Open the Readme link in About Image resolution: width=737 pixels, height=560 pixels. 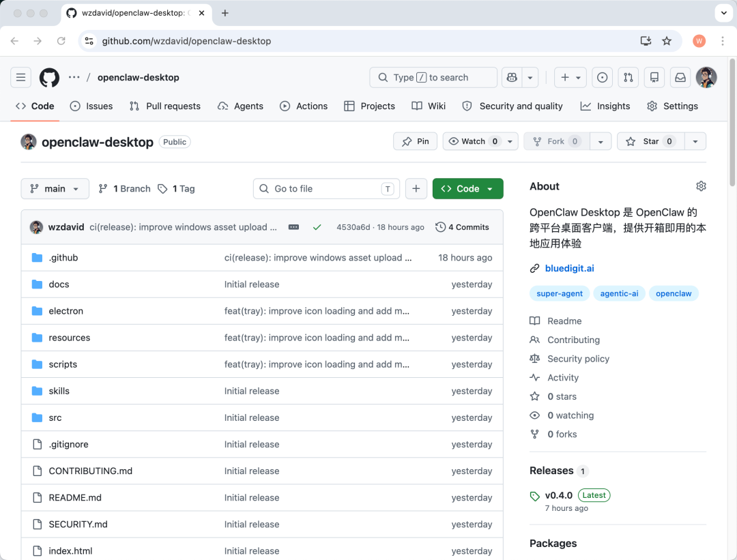564,321
